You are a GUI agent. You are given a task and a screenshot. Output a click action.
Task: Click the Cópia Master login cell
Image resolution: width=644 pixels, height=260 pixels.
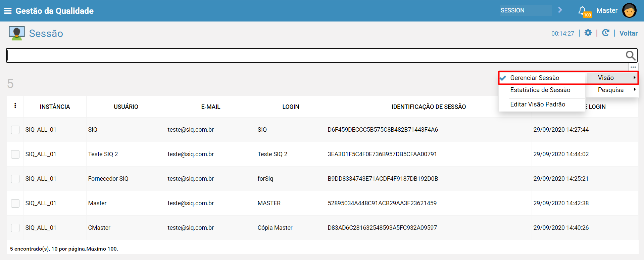[x=275, y=228]
